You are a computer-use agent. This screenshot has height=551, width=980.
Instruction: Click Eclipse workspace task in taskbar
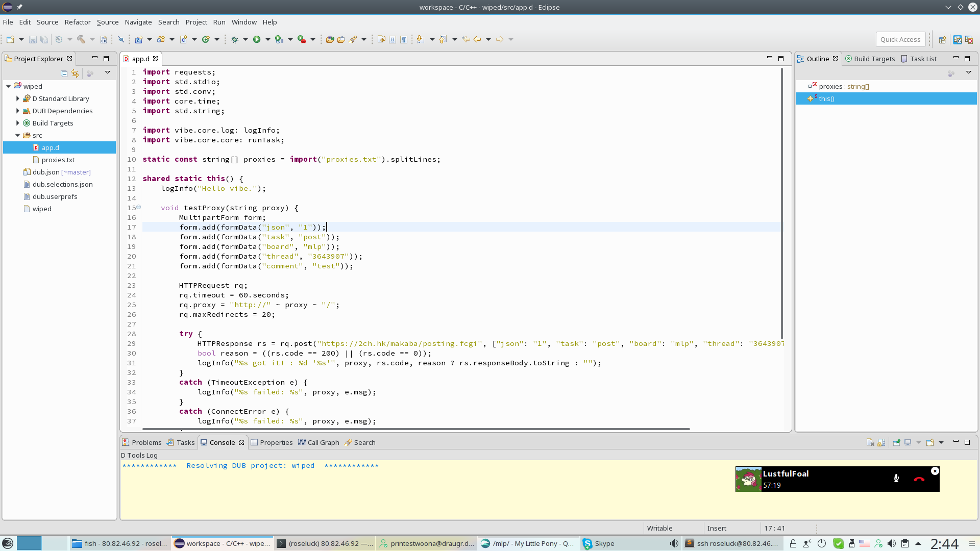coord(223,543)
